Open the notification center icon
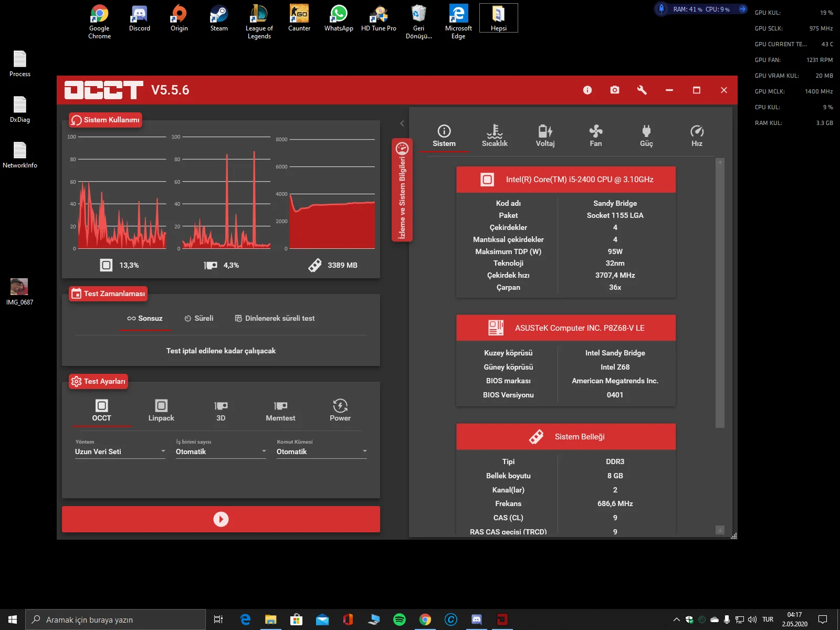Image resolution: width=840 pixels, height=630 pixels. 823,619
